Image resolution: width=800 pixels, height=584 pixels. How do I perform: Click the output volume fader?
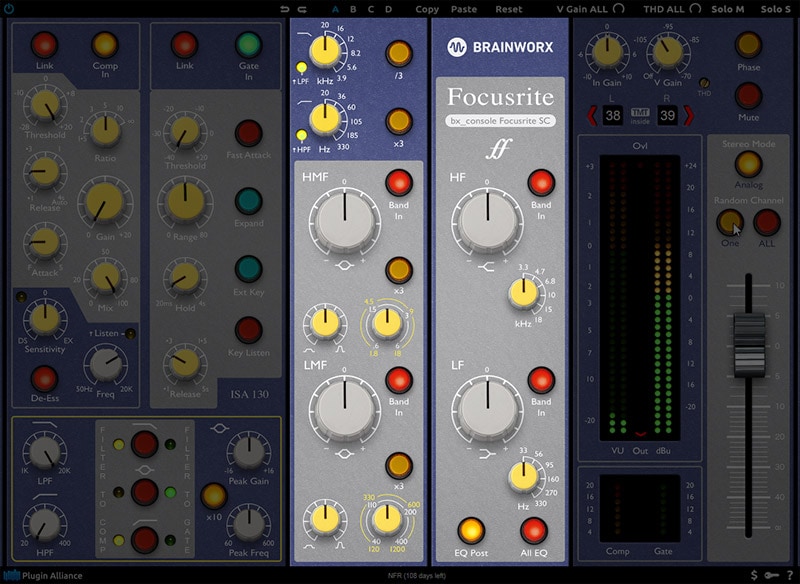click(x=747, y=344)
